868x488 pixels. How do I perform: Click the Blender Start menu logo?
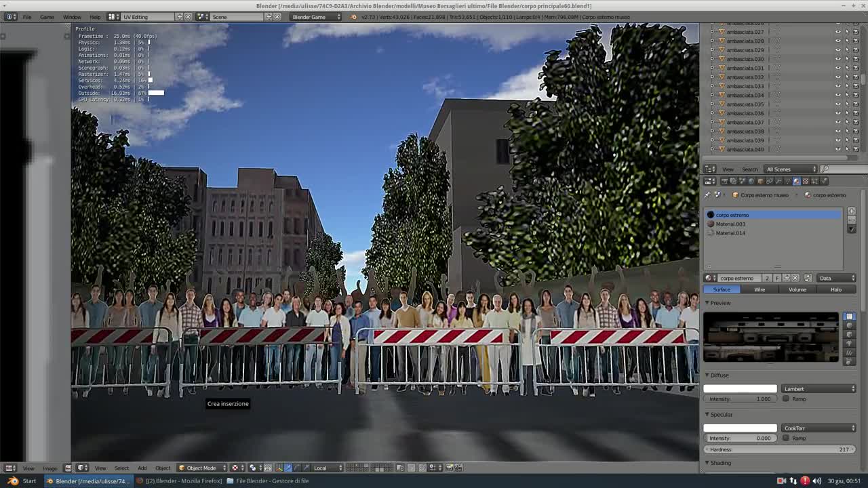(x=13, y=481)
